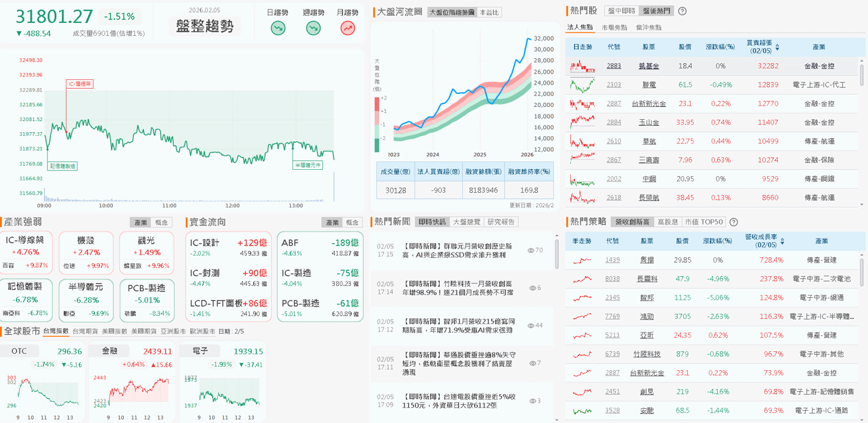
Task: Open 美國指數 tab in 全球股市
Action: click(x=115, y=331)
